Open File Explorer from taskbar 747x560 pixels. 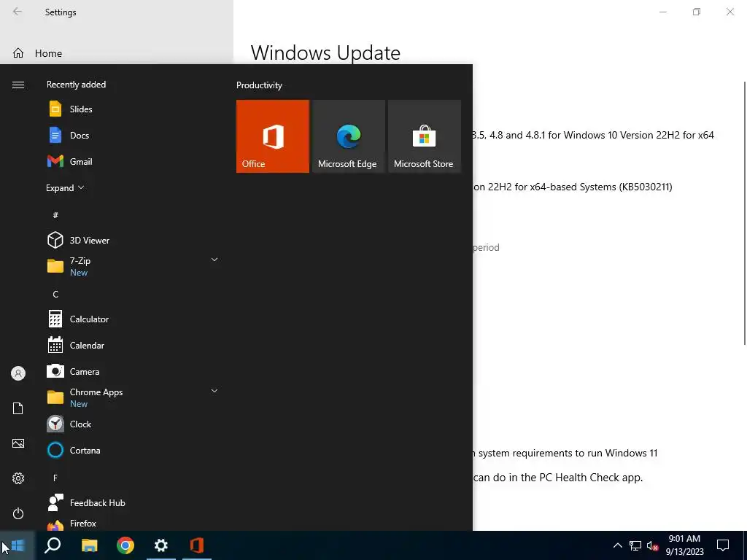coord(89,545)
